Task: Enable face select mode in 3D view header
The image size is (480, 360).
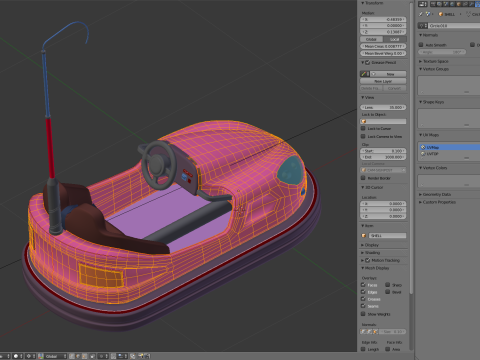Action: click(x=84, y=356)
